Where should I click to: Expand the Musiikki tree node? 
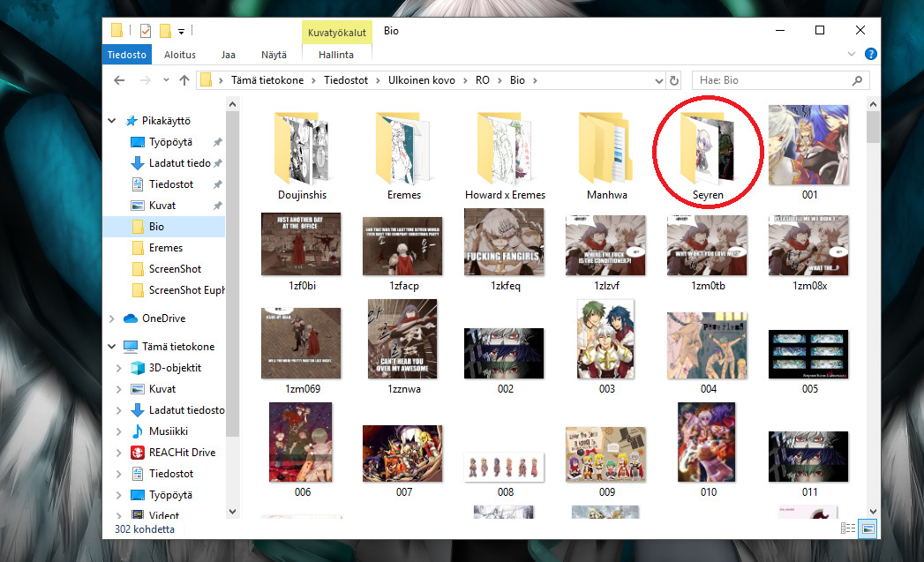tap(118, 431)
